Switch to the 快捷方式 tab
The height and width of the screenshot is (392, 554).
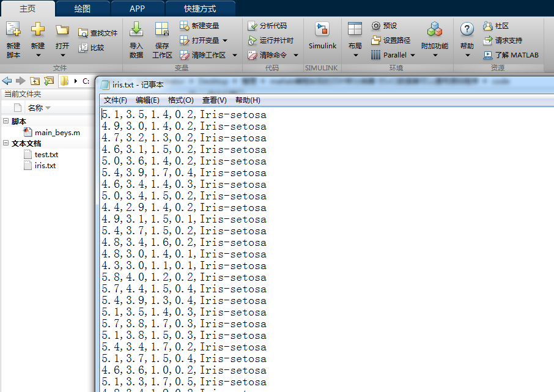(x=200, y=9)
